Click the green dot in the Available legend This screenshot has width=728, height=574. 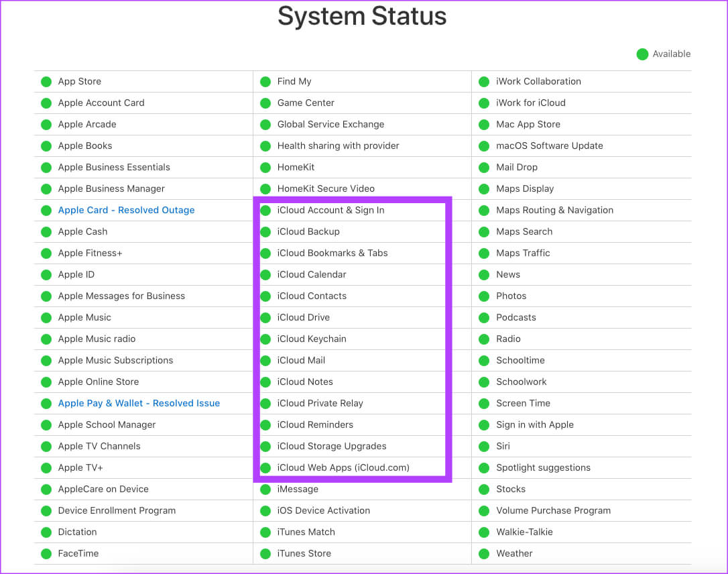click(642, 54)
